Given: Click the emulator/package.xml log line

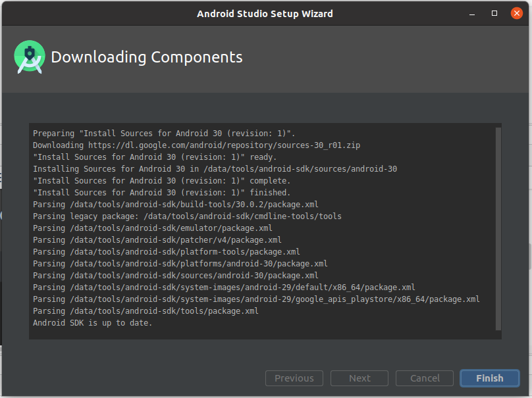Looking at the screenshot, I should point(152,228).
